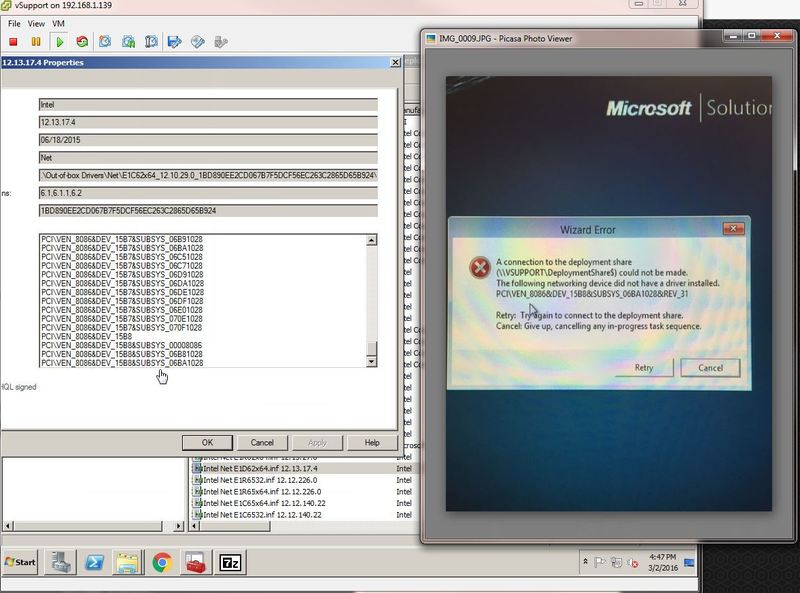Expand hidden icons in the system tray
Viewport: 800px width, 593px height.
[x=585, y=560]
